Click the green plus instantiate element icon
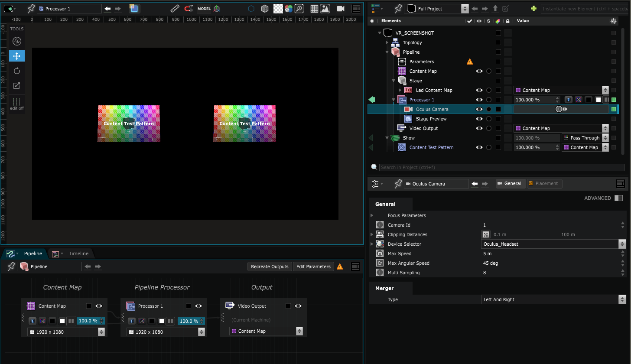The height and width of the screenshot is (364, 631). (533, 9)
